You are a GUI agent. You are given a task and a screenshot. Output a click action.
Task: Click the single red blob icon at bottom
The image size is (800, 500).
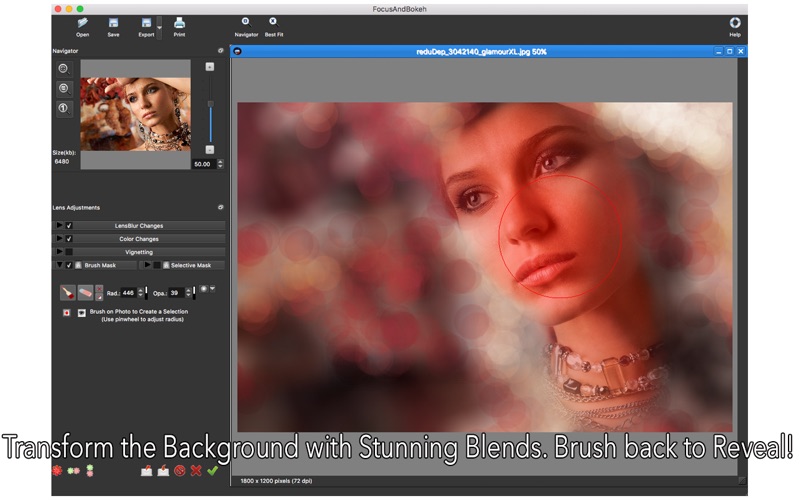[57, 470]
